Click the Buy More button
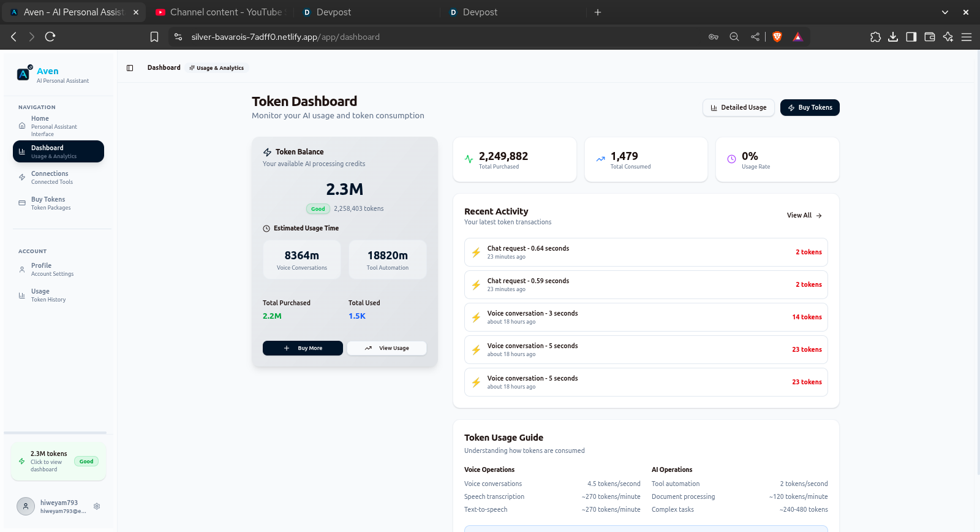980x532 pixels. [303, 348]
